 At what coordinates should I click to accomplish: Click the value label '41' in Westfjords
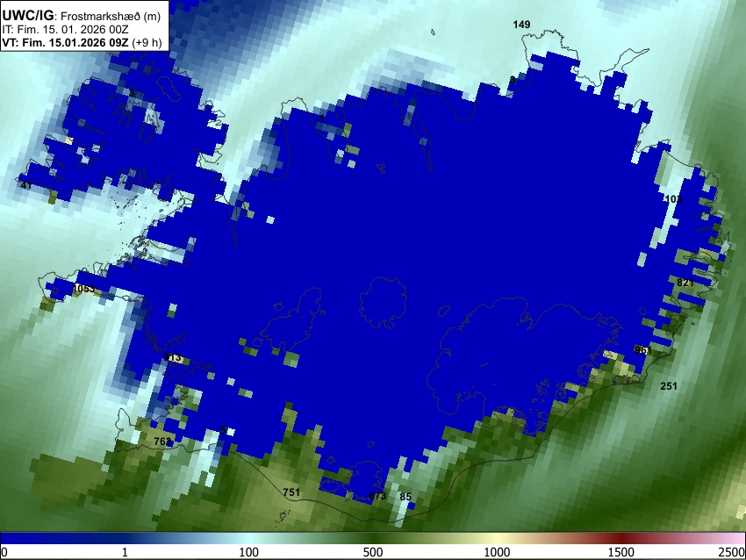point(26,185)
